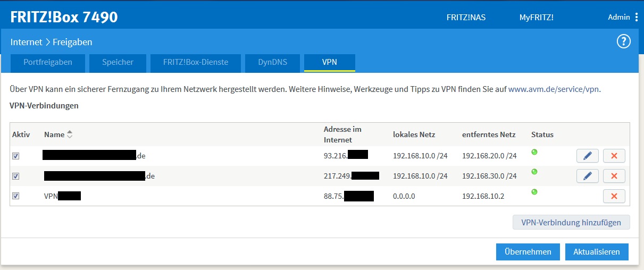Viewport: 644px width, 270px height.
Task: Select remote network 192.168.10.2 cell
Action: pos(483,196)
